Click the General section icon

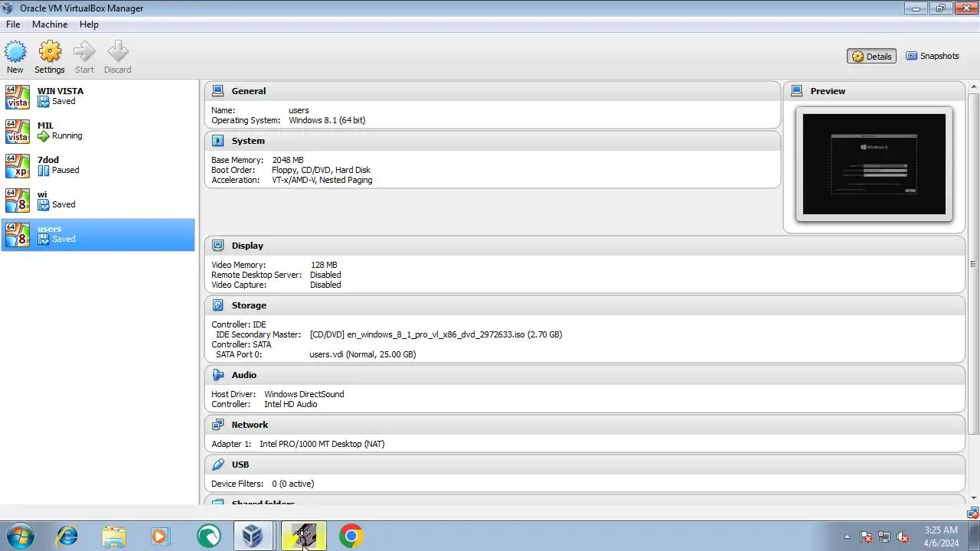click(217, 91)
